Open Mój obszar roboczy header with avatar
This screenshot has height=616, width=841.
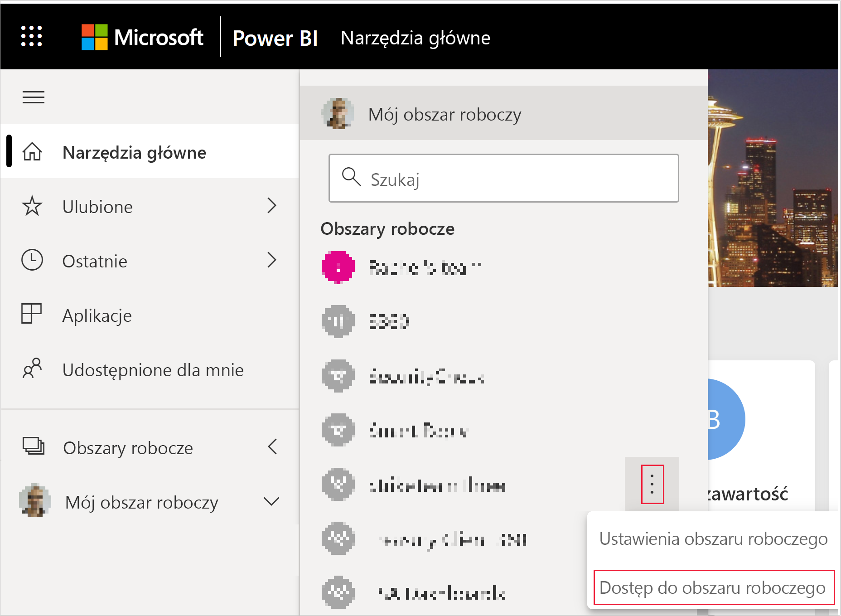[x=444, y=114]
